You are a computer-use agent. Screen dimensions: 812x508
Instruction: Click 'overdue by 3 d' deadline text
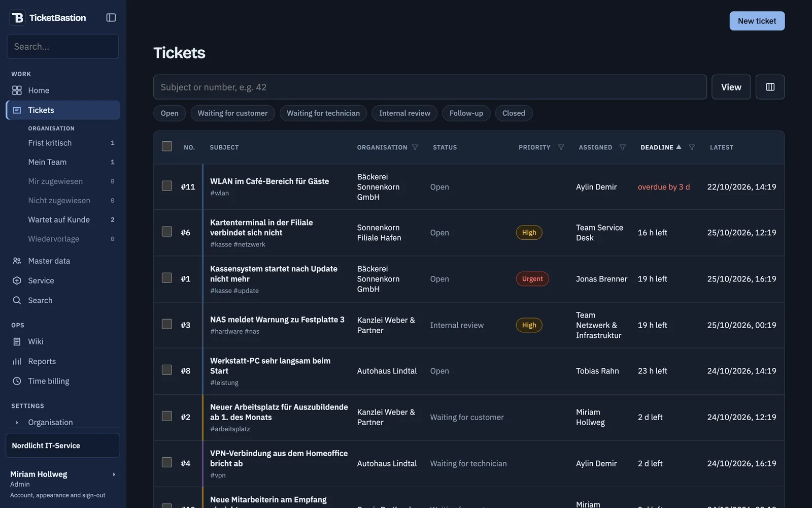[664, 187]
